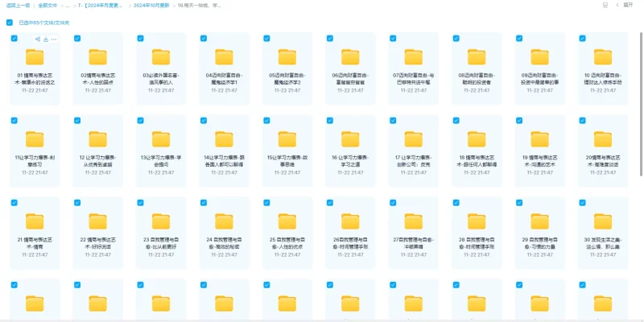This screenshot has height=322, width=644.
Task: Open the folder icon for 13让学习力爆表-学会提问
Action: click(161, 138)
